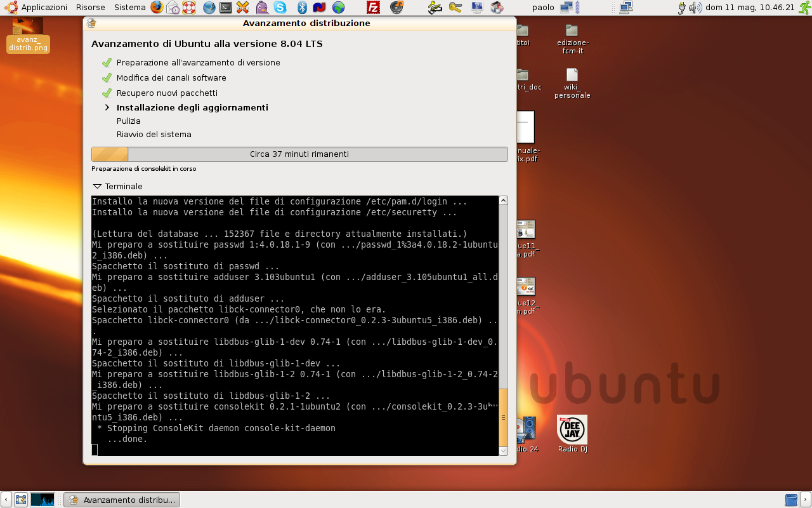The height and width of the screenshot is (508, 812).
Task: Click 'Recupero nuovi pacchetti' step
Action: click(x=167, y=93)
